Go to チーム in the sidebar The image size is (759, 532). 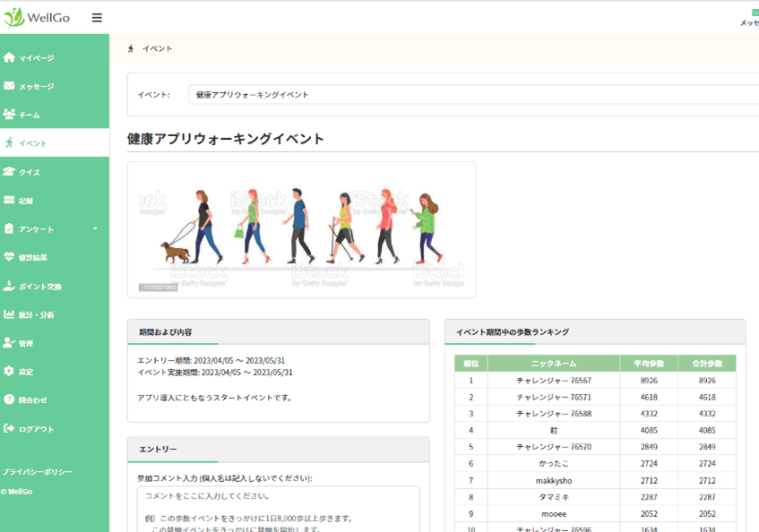tap(54, 115)
